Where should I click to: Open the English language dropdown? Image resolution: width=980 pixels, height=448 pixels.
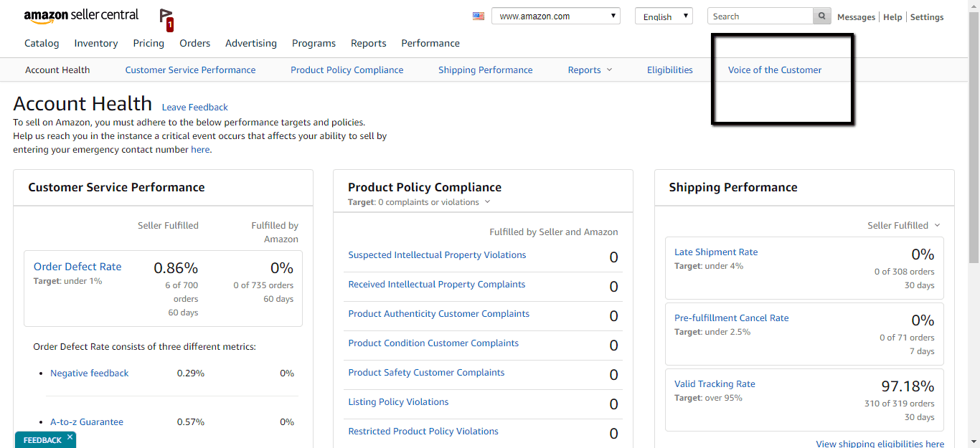(664, 16)
